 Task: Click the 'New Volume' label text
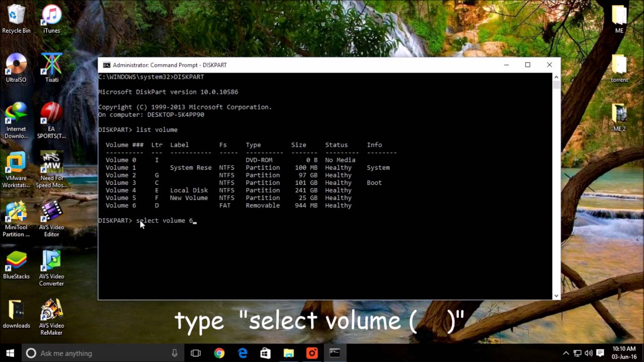(x=189, y=198)
